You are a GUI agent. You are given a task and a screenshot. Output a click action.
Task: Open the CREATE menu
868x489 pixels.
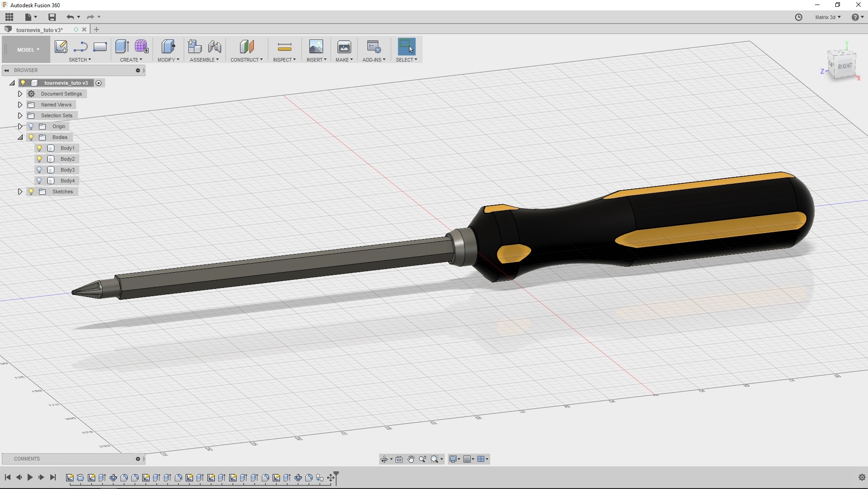tap(131, 60)
